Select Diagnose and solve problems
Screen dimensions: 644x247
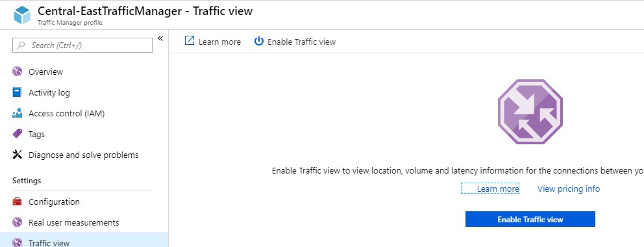point(83,155)
